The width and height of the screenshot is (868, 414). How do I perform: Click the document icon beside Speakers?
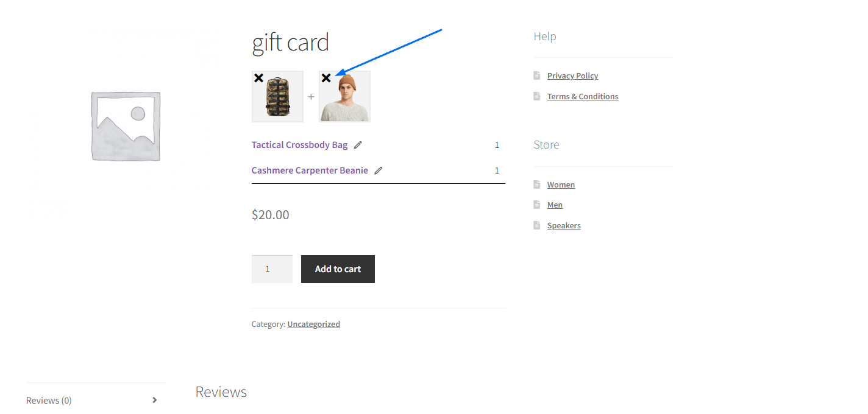(x=537, y=225)
